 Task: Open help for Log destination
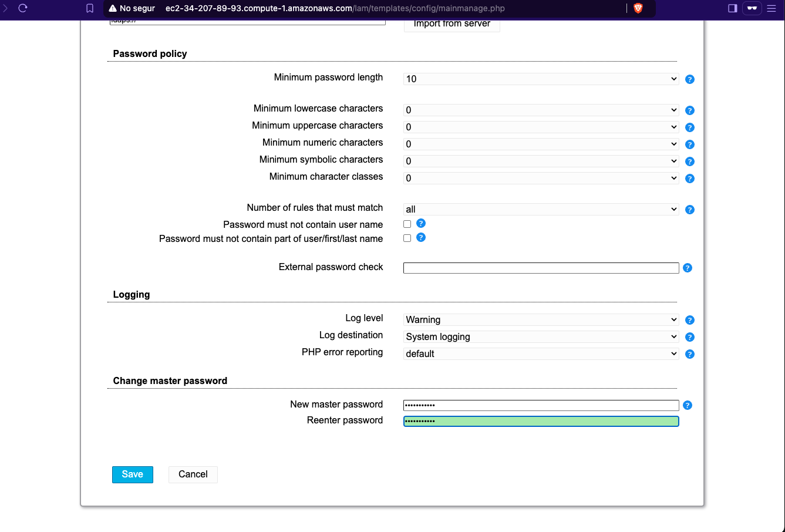690,337
